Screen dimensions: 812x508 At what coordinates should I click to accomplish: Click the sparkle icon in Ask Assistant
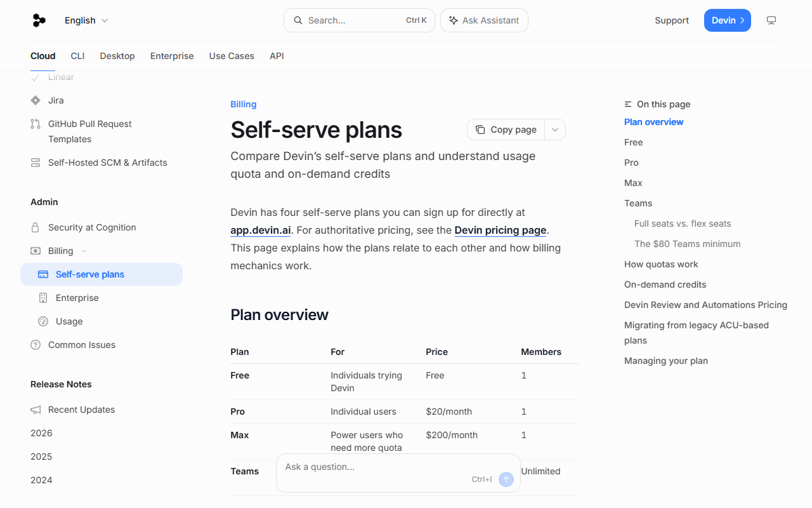[454, 20]
